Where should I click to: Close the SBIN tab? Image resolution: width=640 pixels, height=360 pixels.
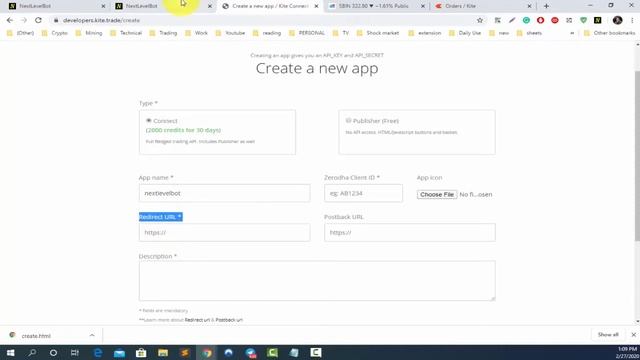click(x=423, y=6)
